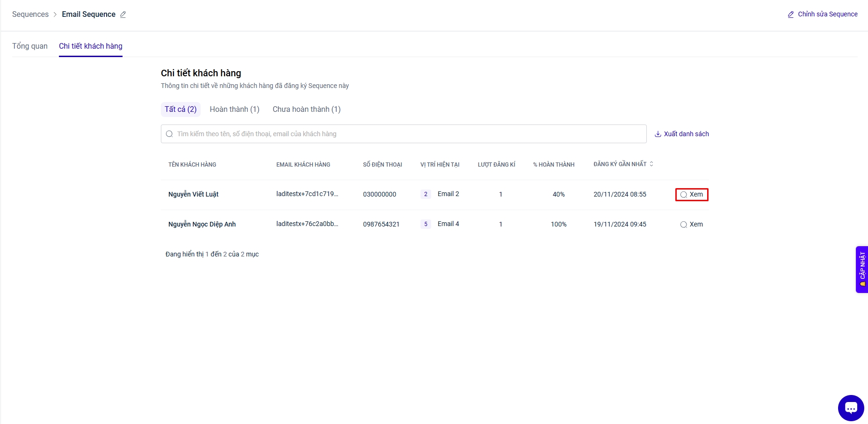This screenshot has height=424, width=868.
Task: Click the step 2 badge next to Email 2
Action: pos(426,194)
